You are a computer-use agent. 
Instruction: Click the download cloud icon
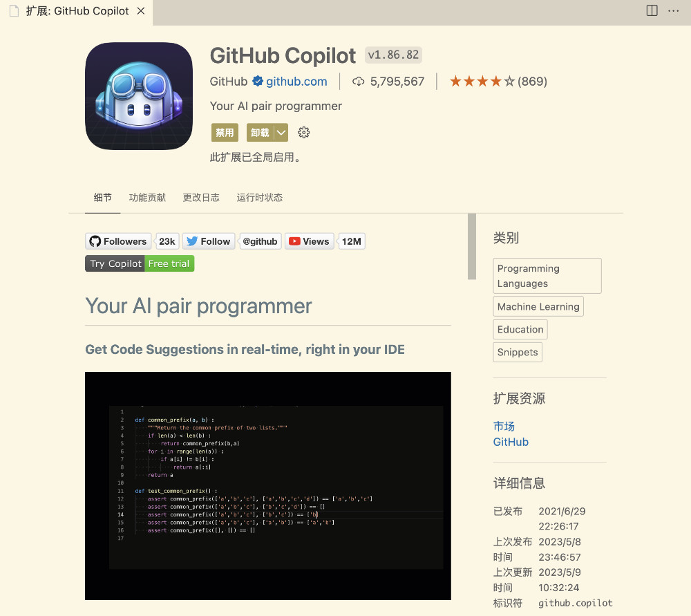pos(358,81)
